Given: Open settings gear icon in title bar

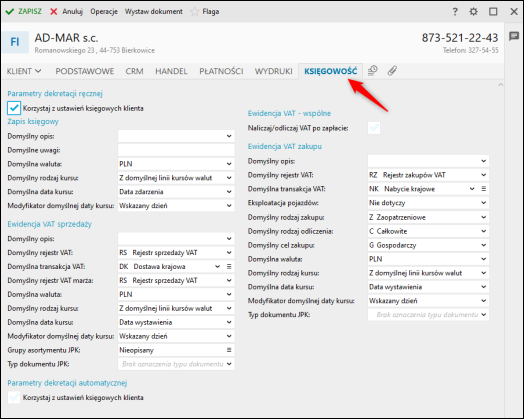Looking at the screenshot, I should click(x=474, y=12).
